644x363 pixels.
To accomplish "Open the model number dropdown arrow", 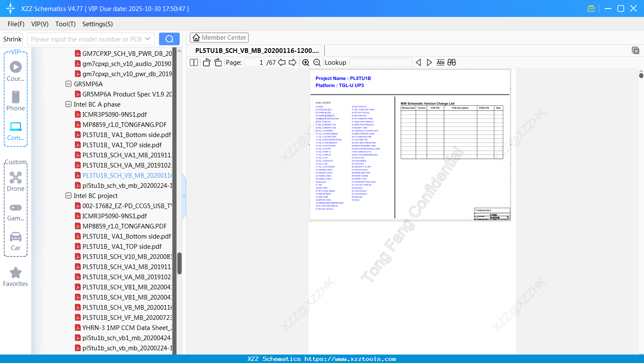I will [x=148, y=39].
